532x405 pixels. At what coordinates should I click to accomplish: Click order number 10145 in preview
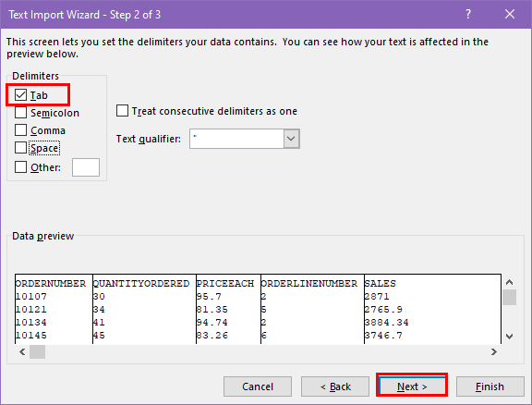click(x=30, y=335)
